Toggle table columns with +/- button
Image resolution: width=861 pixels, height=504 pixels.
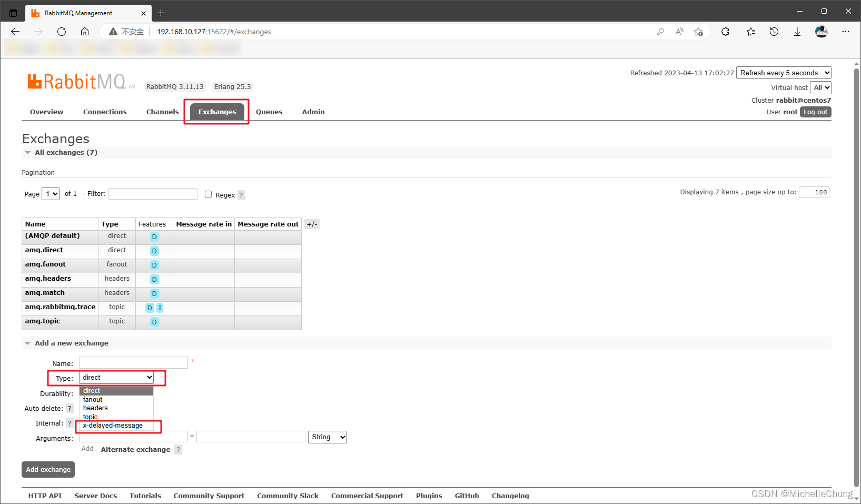pyautogui.click(x=312, y=224)
